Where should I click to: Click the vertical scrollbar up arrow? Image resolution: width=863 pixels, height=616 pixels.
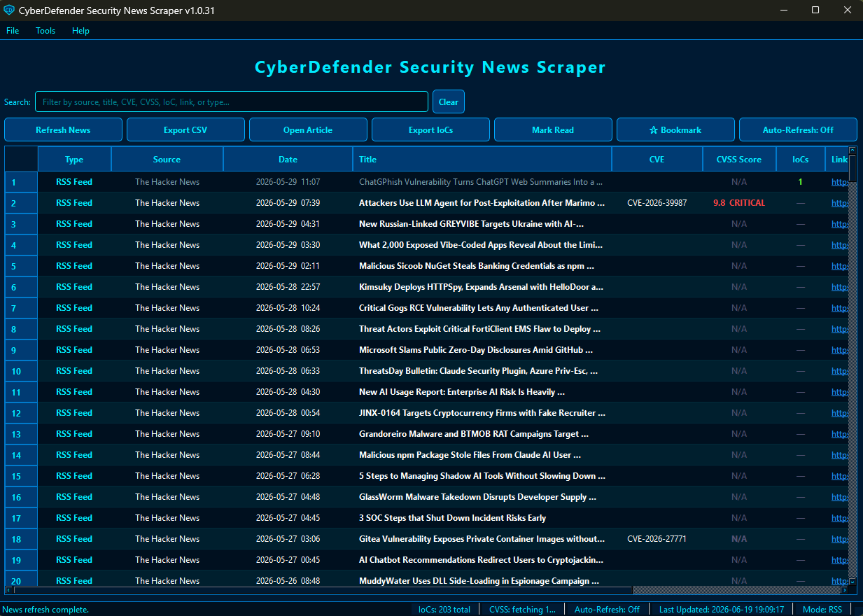pyautogui.click(x=853, y=150)
